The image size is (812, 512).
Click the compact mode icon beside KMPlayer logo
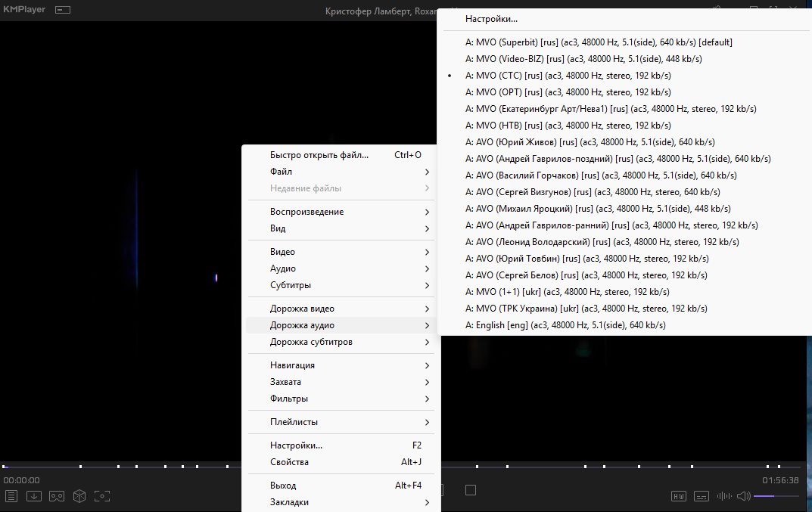pyautogui.click(x=63, y=10)
